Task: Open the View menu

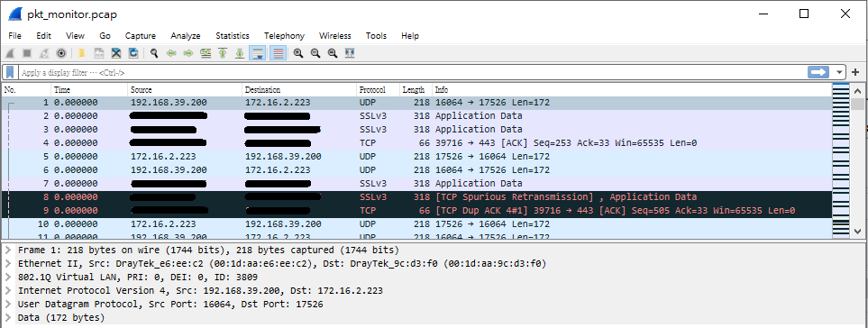Action: point(76,36)
